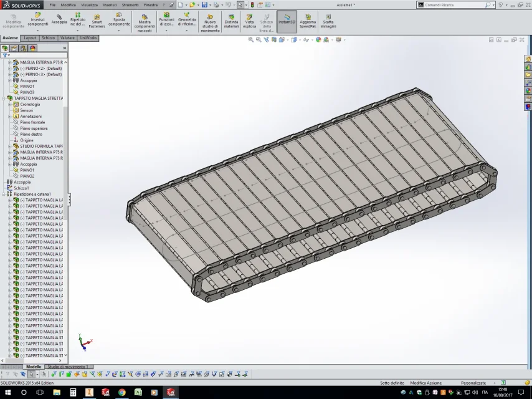Screen dimensions: 532x399
Task: Select Sensori in the tree
Action: 26,110
